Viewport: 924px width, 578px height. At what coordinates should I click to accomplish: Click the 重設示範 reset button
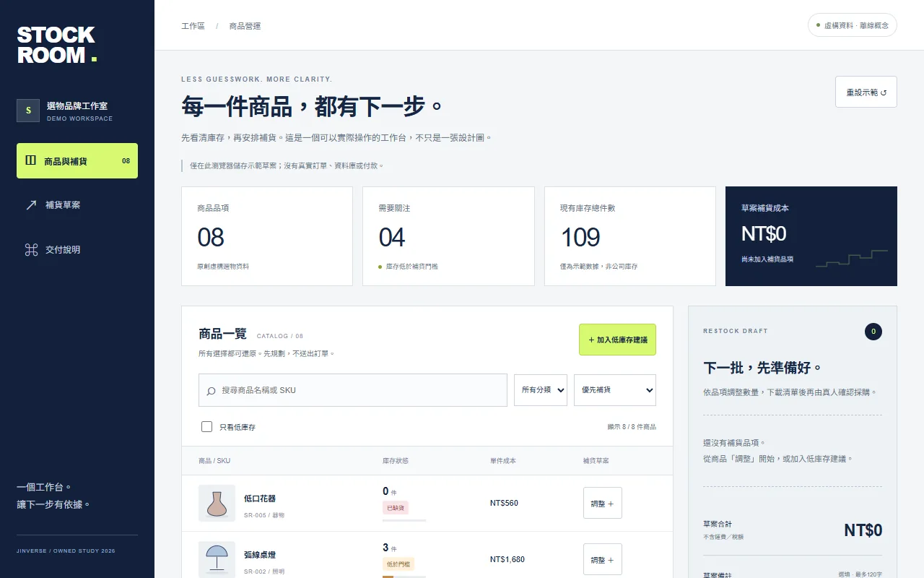(866, 92)
